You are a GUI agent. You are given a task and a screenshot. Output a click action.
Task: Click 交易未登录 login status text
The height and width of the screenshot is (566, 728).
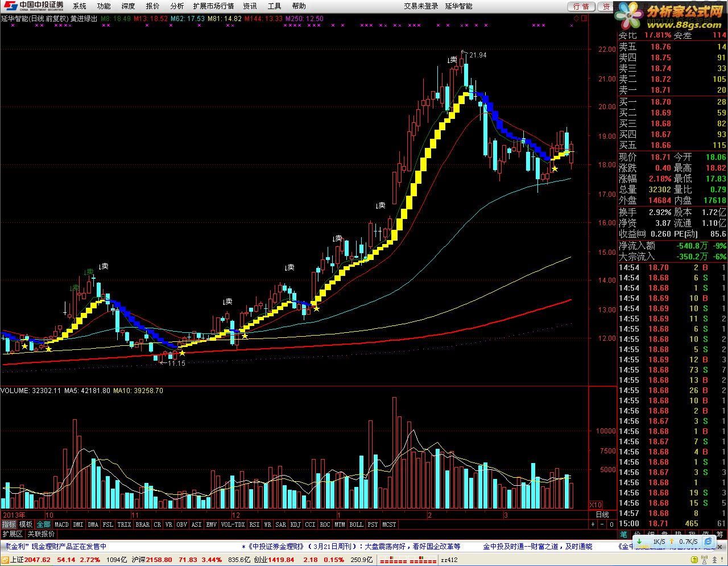tap(421, 6)
